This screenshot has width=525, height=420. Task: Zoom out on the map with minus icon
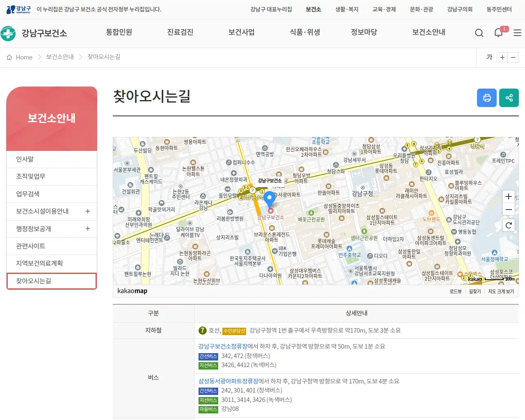click(508, 210)
